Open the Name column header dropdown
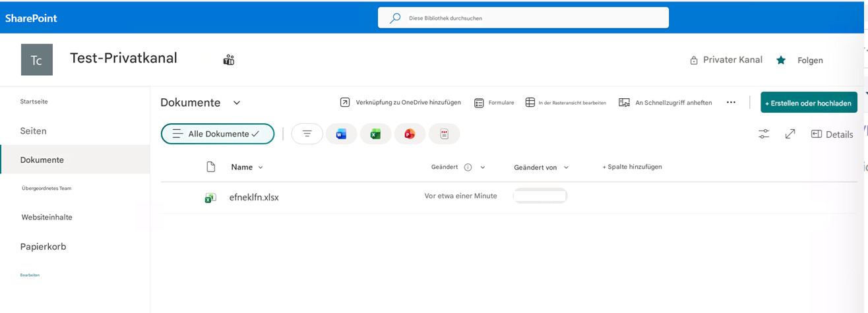 point(247,167)
